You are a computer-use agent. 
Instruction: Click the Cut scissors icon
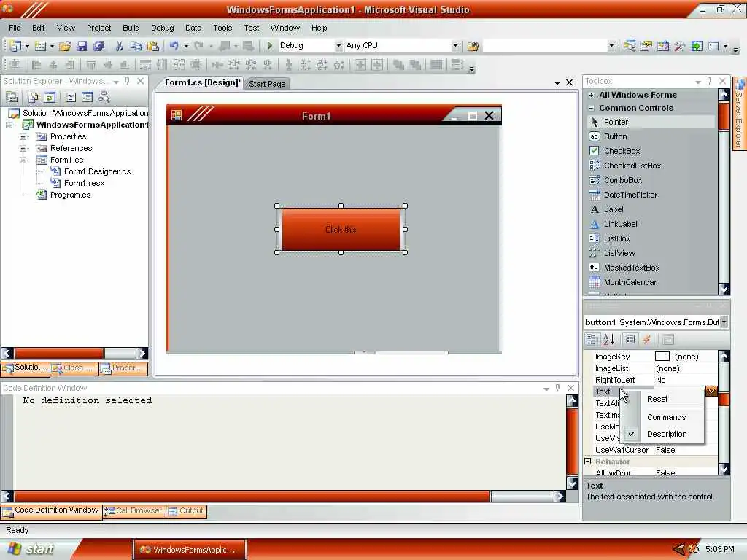(119, 46)
